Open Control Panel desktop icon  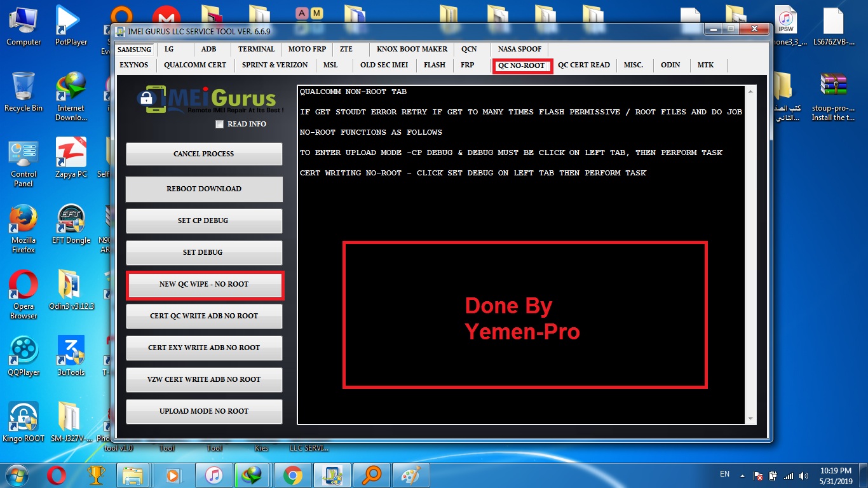pos(24,163)
